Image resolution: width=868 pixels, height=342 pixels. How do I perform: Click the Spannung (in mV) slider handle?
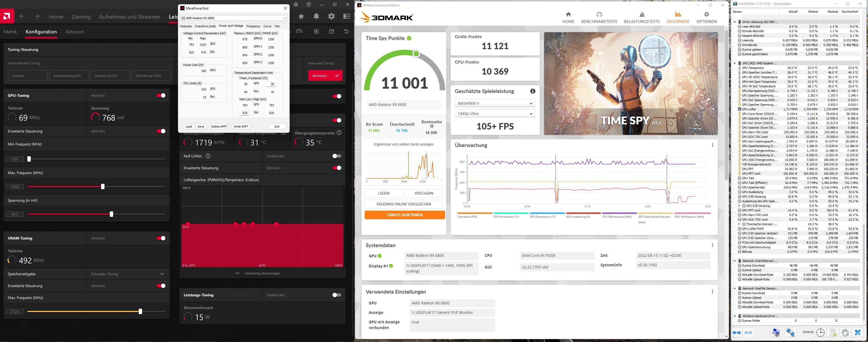pos(112,214)
